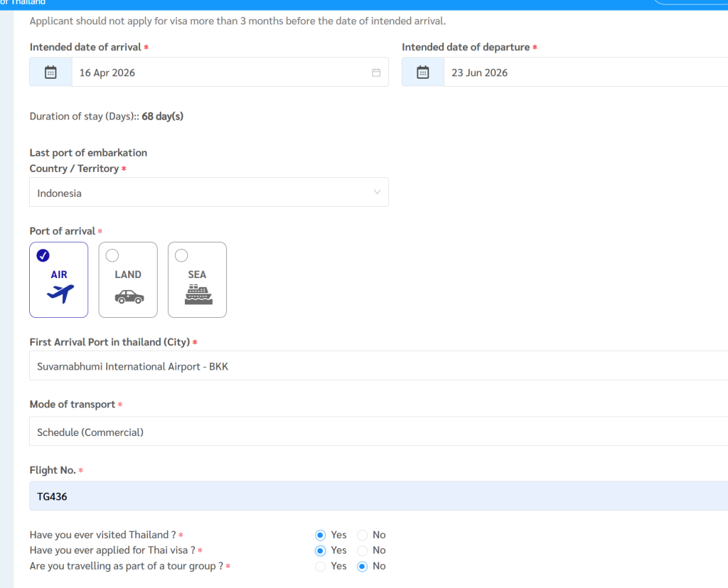This screenshot has height=588, width=728.
Task: Click the ship icon for SEA arrival
Action: click(198, 294)
